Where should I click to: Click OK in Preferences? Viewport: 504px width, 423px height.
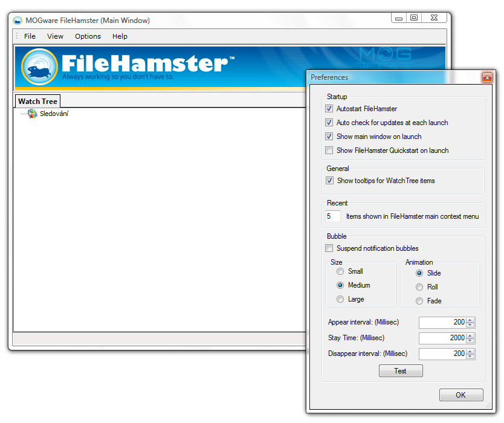[461, 395]
